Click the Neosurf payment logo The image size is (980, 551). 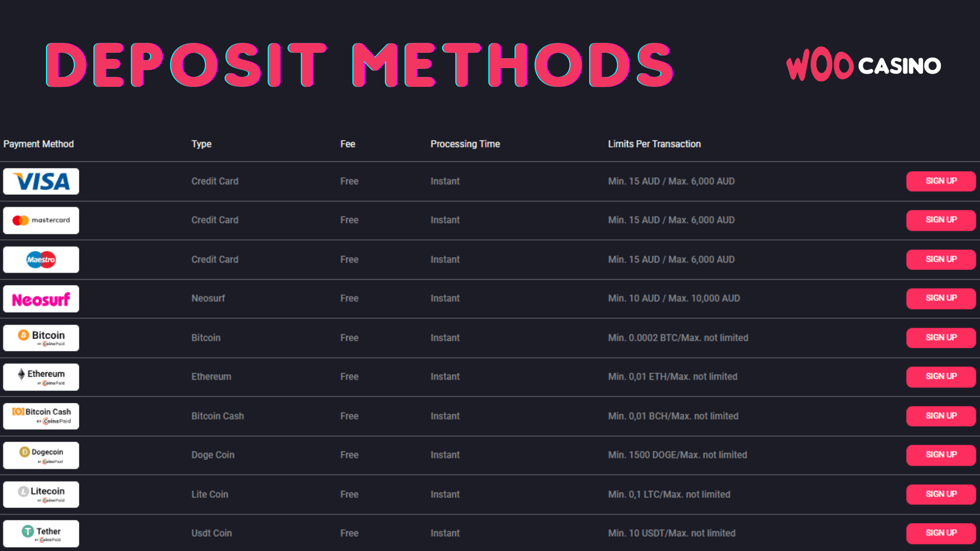click(41, 299)
